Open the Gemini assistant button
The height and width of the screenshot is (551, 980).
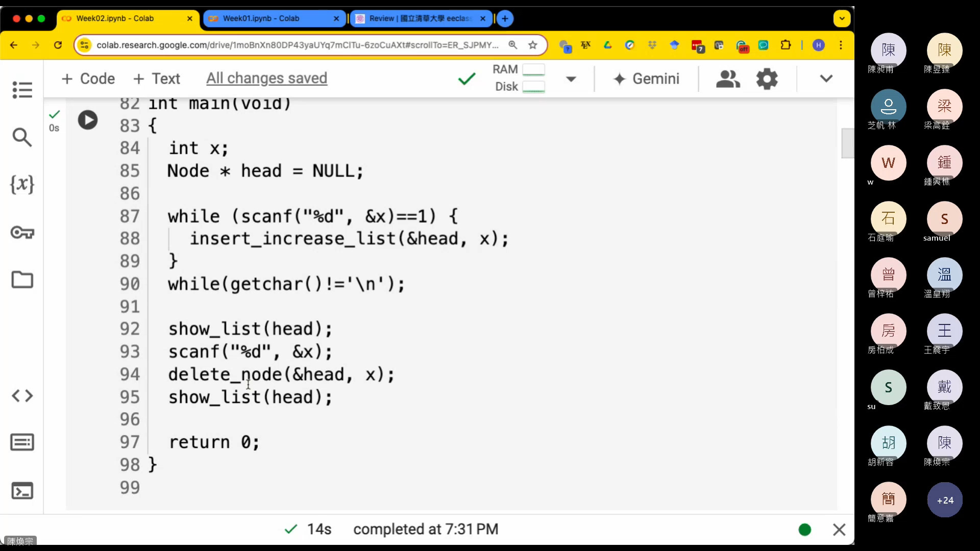[x=646, y=79]
